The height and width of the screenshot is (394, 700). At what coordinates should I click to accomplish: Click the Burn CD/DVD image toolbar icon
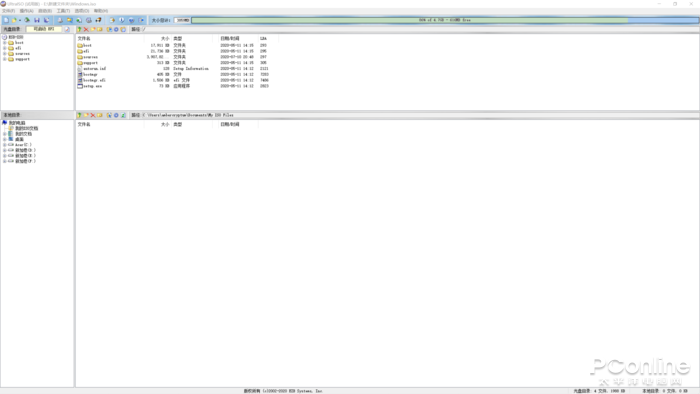(99, 20)
